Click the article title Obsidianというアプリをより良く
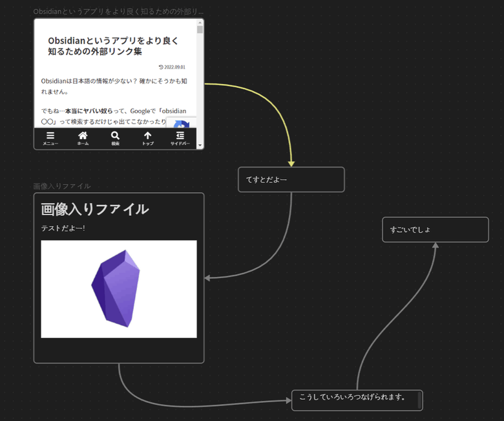Image resolution: width=504 pixels, height=421 pixels. [113, 46]
